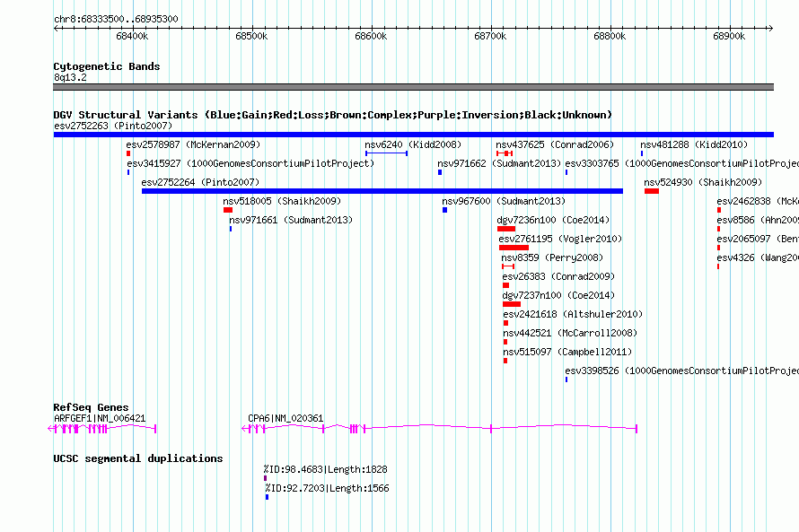Click the blue esv2752264 gain bar
Image resolution: width=799 pixels, height=532 pixels.
point(382,191)
